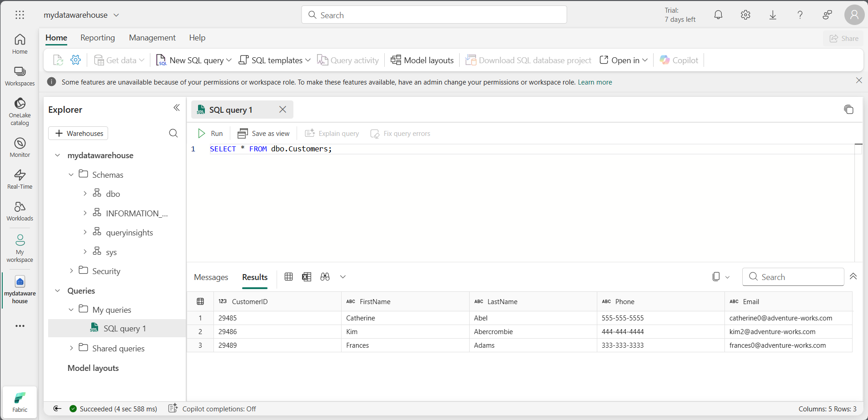
Task: Open Real-Time hub in left navigation
Action: click(x=20, y=179)
